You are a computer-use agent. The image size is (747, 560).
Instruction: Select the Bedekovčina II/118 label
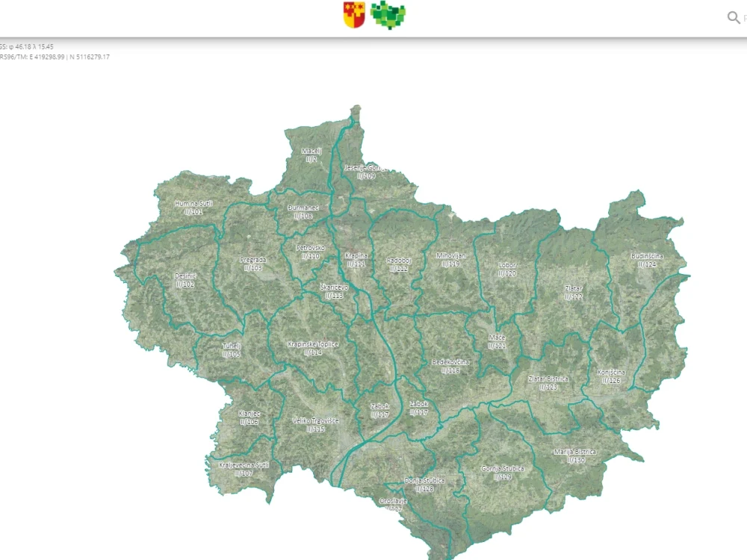click(450, 366)
